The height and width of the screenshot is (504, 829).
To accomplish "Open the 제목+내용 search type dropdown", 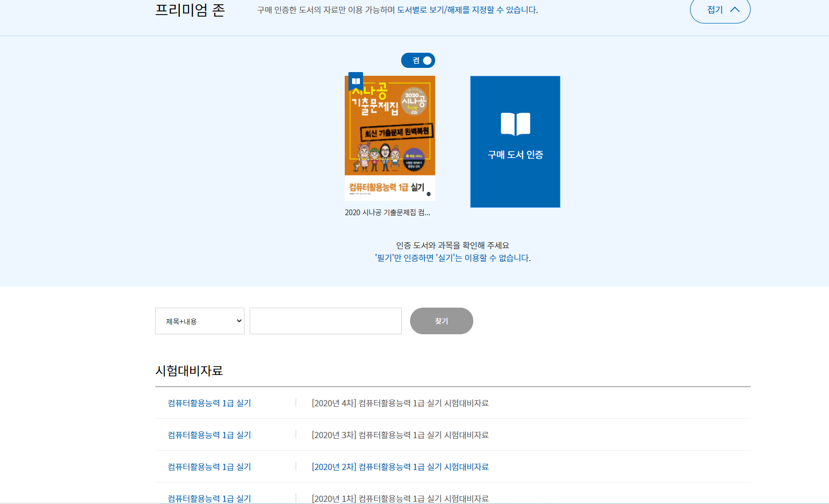I will (x=200, y=321).
